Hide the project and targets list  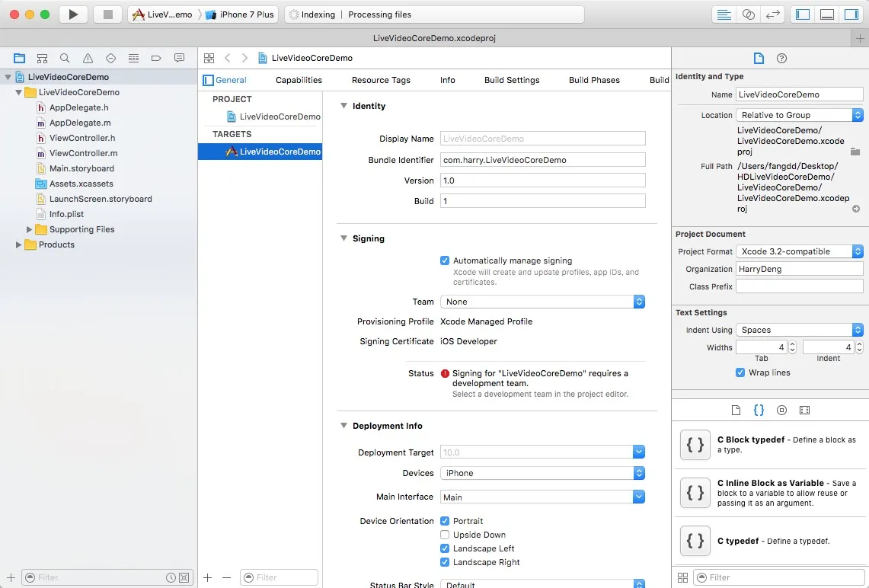coord(209,81)
